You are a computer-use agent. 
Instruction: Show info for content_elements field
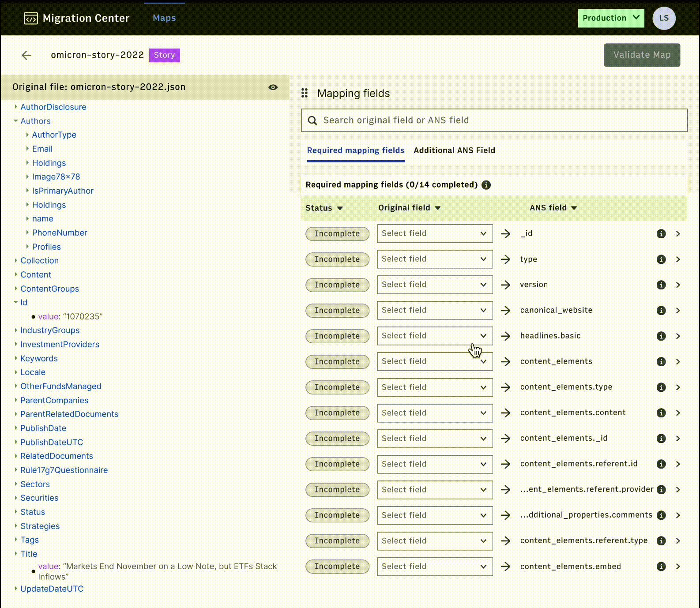[x=661, y=361]
